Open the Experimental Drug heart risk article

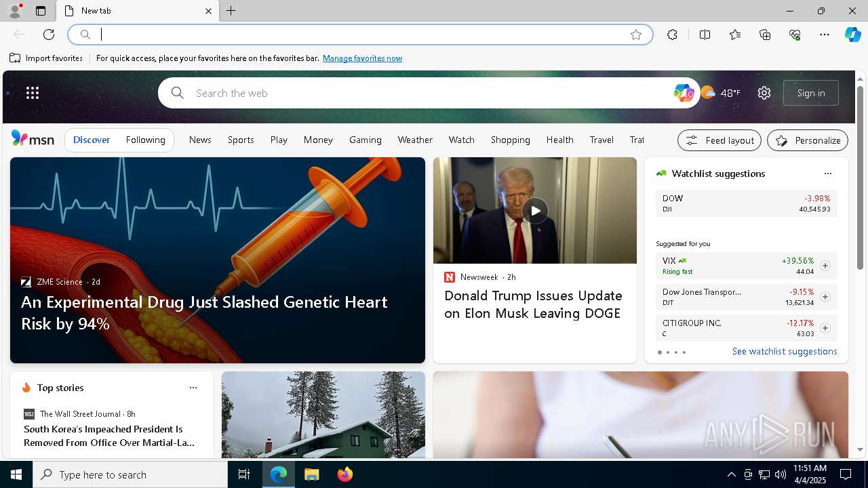[204, 312]
